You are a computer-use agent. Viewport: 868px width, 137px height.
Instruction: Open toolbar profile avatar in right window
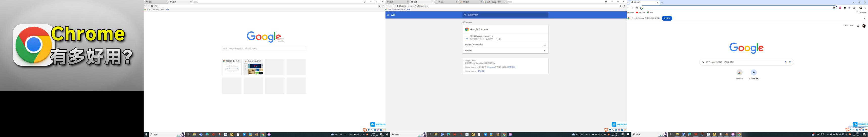(861, 7)
